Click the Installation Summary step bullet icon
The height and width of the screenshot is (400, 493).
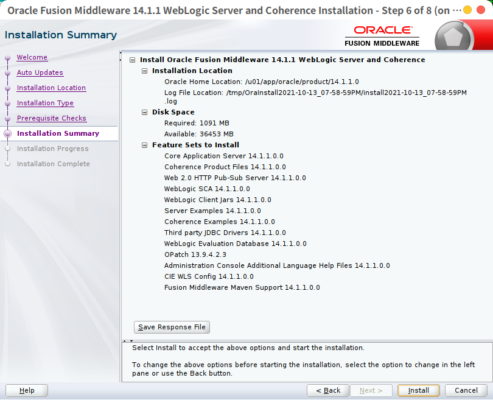8,134
